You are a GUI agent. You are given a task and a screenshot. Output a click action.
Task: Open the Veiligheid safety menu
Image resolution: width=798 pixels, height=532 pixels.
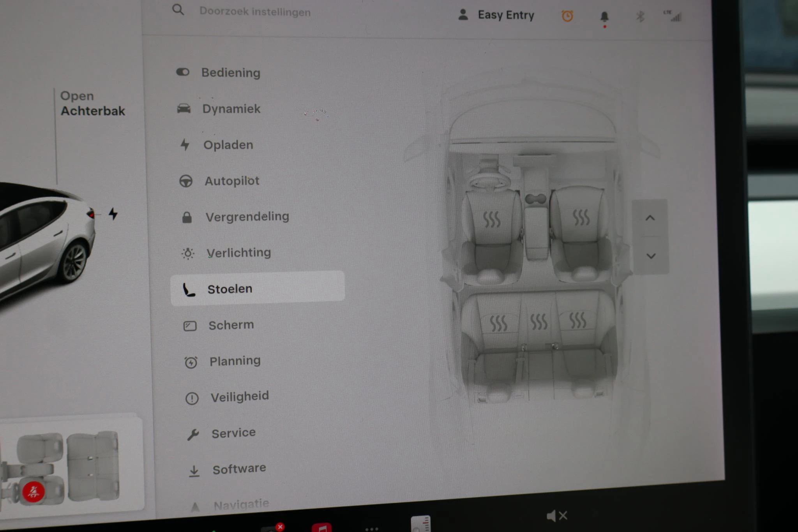click(x=239, y=396)
